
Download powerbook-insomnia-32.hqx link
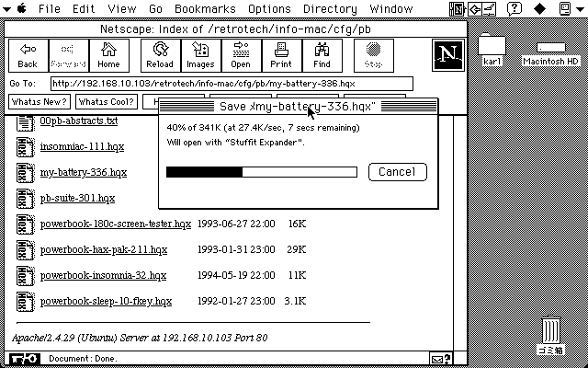[x=103, y=275]
